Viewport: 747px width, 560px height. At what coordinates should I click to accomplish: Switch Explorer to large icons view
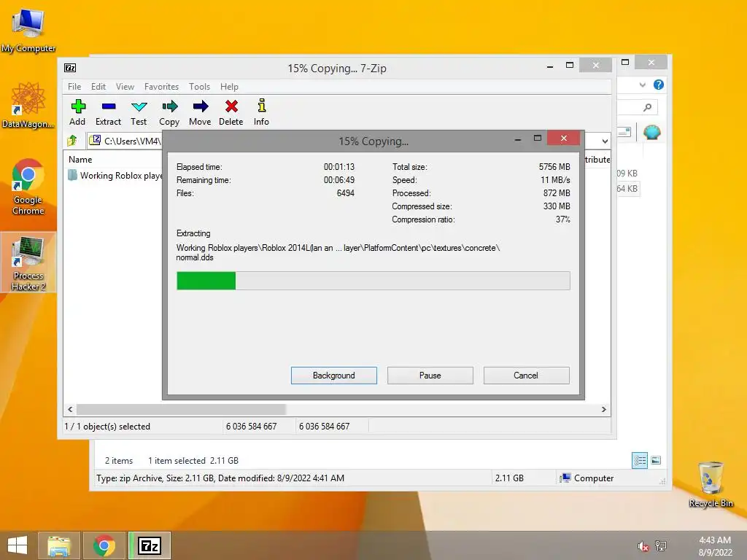pos(656,460)
